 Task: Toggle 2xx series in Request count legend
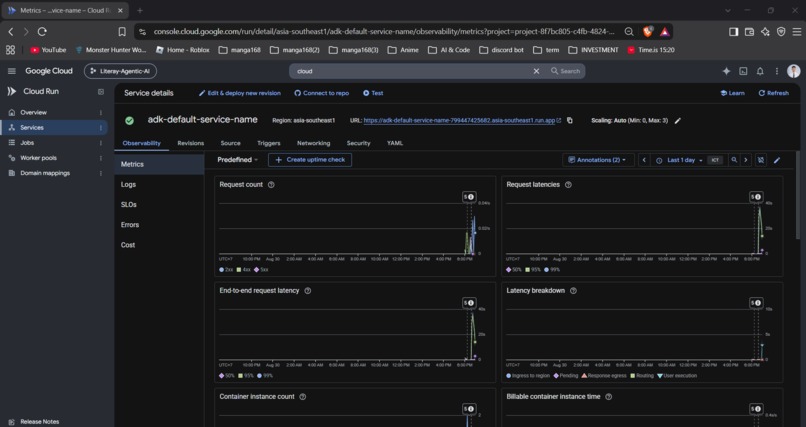click(x=226, y=269)
